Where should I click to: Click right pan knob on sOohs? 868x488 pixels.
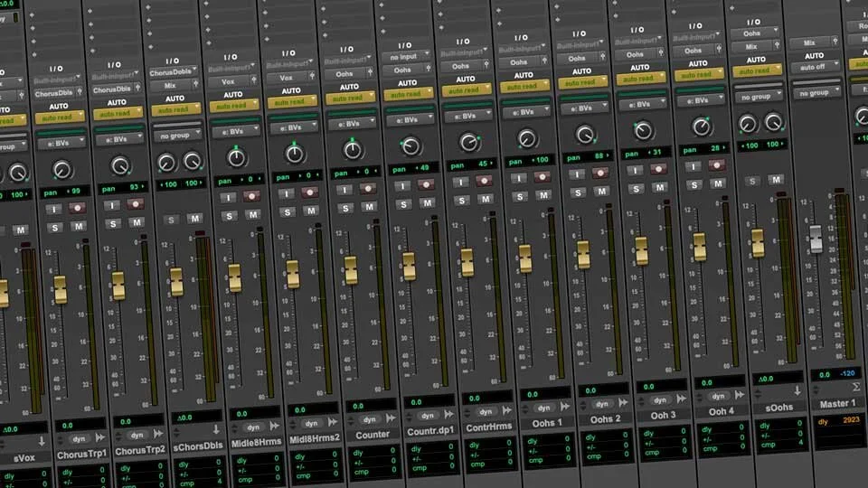point(773,122)
